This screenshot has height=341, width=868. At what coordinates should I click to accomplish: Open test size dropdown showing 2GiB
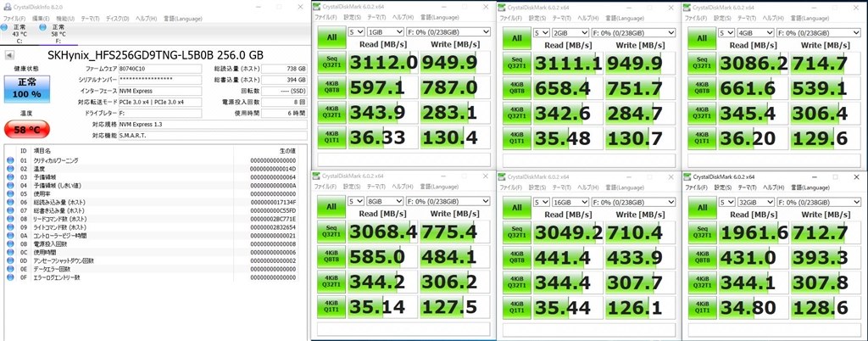570,32
